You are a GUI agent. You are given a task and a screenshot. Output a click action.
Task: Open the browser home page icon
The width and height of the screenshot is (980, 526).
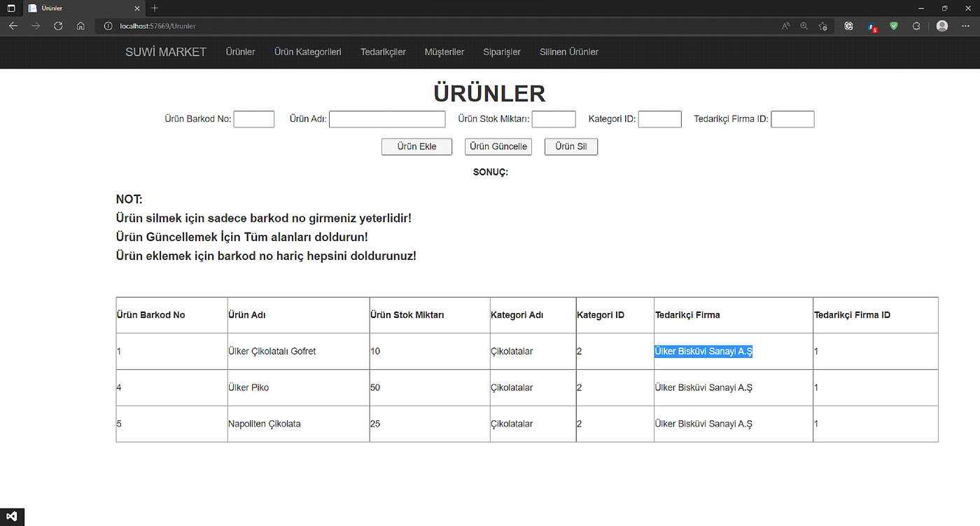(x=80, y=26)
